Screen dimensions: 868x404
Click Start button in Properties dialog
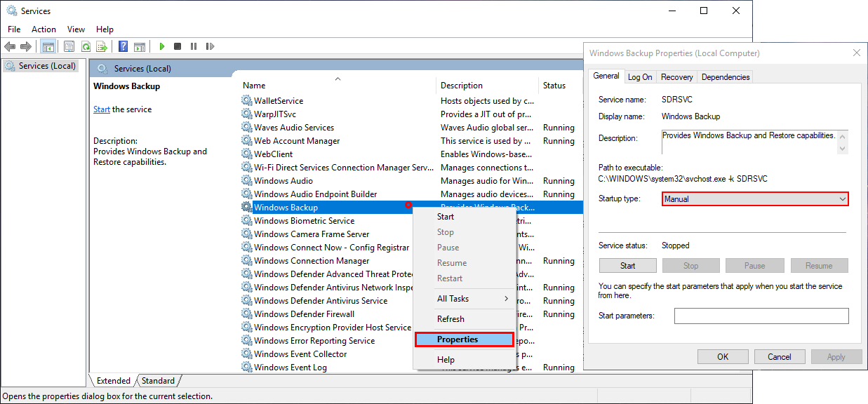click(x=628, y=266)
